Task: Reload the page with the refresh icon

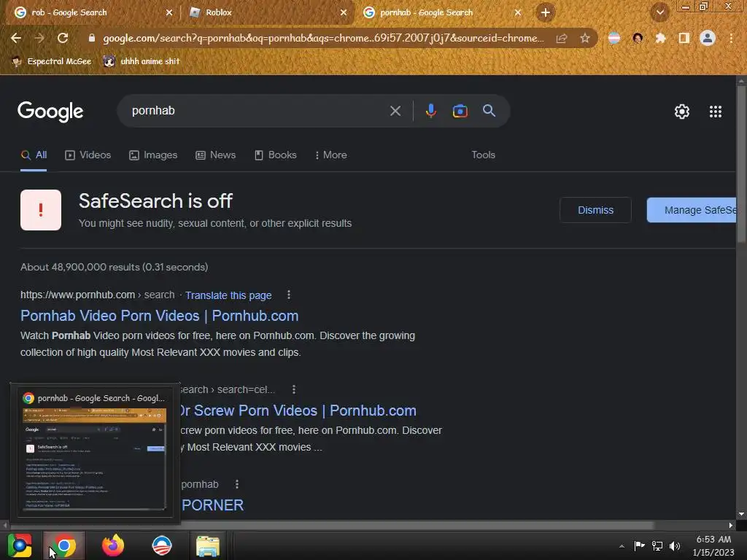Action: [63, 38]
